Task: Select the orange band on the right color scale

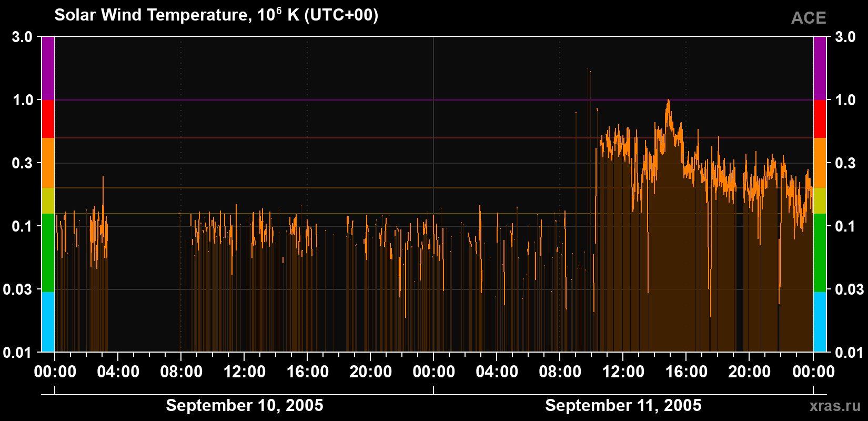Action: coord(820,163)
